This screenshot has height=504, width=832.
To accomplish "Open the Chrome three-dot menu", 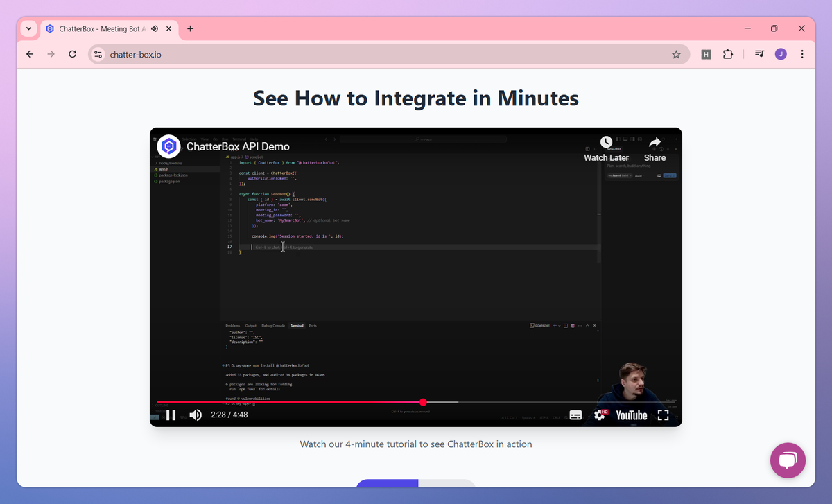I will click(802, 54).
